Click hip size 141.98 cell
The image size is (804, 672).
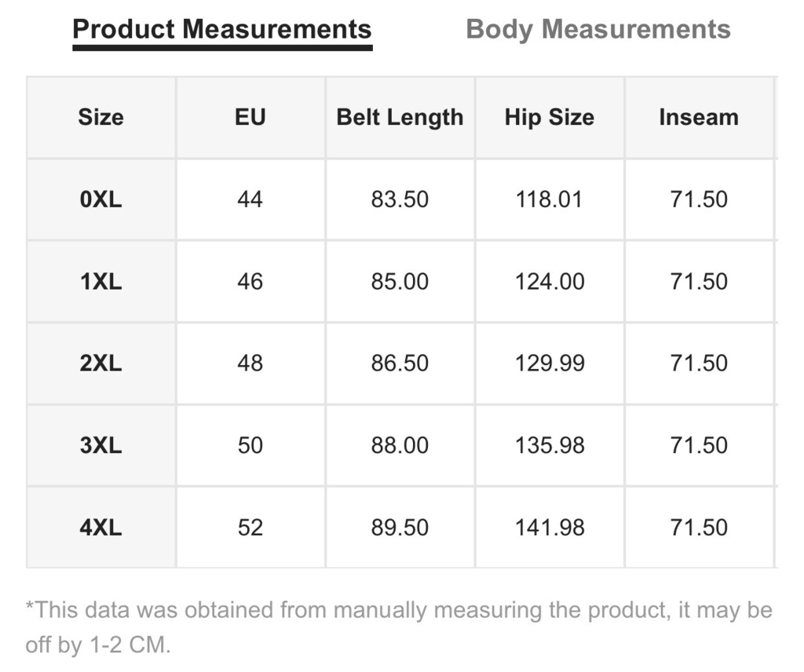(x=550, y=527)
